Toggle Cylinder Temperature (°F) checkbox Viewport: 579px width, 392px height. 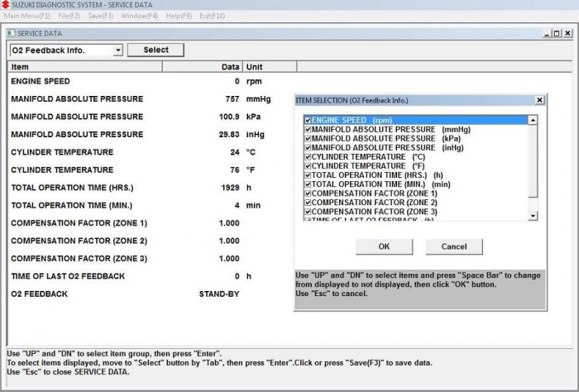tap(308, 165)
